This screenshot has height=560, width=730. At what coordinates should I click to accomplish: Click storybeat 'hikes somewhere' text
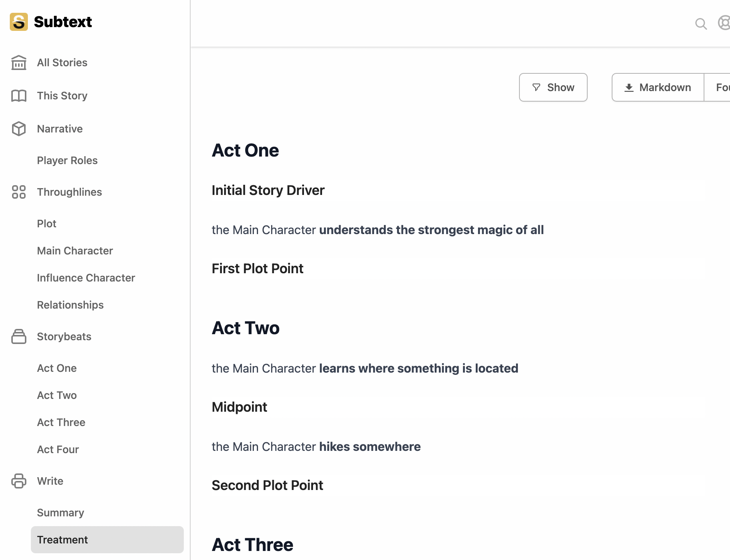pos(370,446)
